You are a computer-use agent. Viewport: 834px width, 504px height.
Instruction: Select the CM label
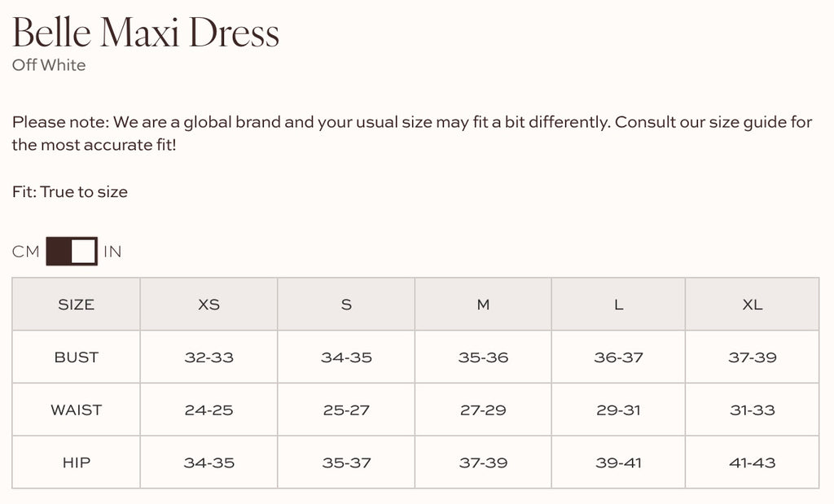[x=24, y=252]
